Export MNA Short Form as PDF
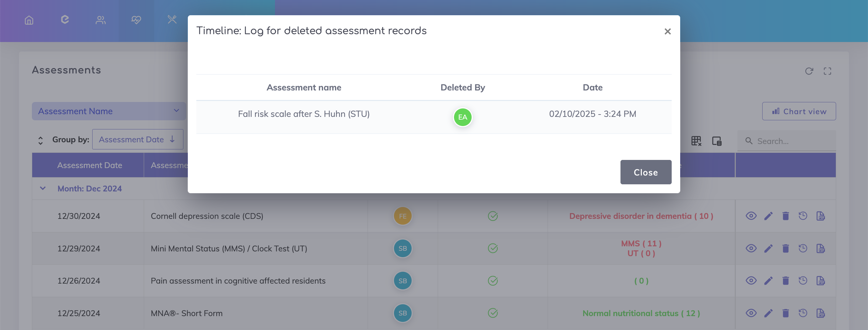Image resolution: width=868 pixels, height=330 pixels. [821, 313]
